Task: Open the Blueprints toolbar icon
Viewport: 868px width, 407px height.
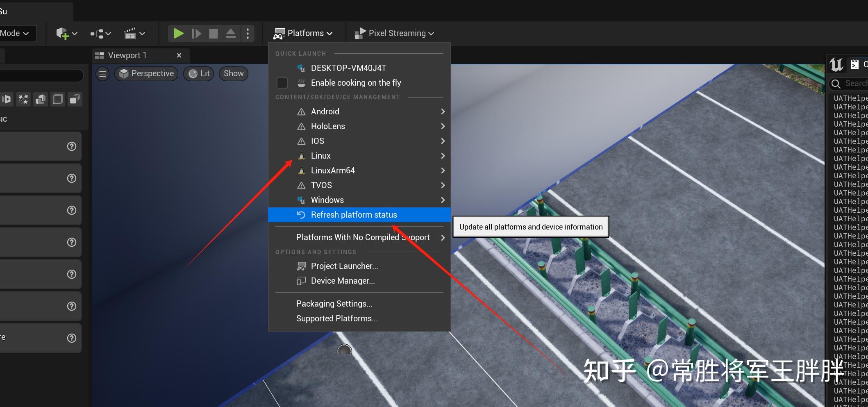Action: pos(97,34)
